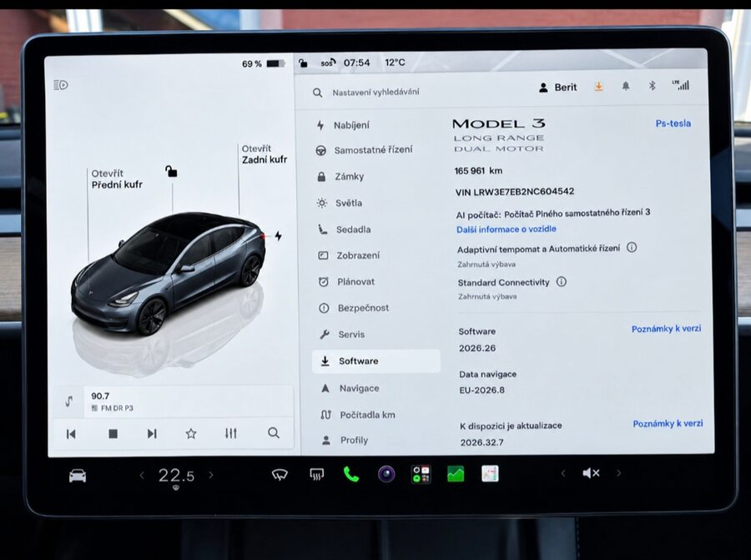Open the Zadní kufr rear trunk

pyautogui.click(x=264, y=154)
